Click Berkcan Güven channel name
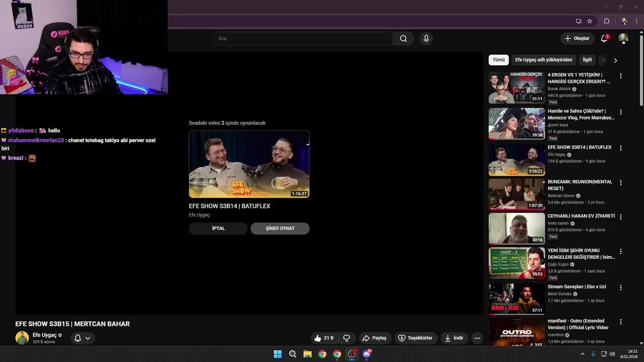Screen dimensions: 644x362 tap(561, 196)
